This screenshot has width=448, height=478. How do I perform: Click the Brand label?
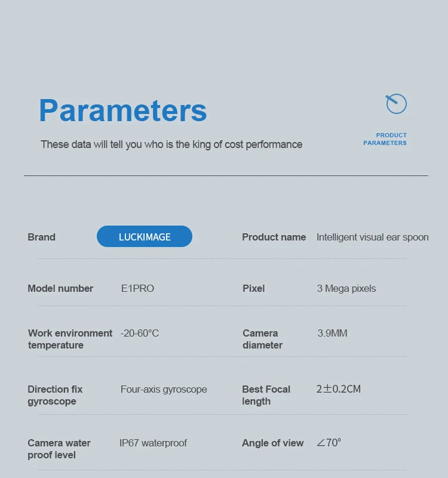41,237
